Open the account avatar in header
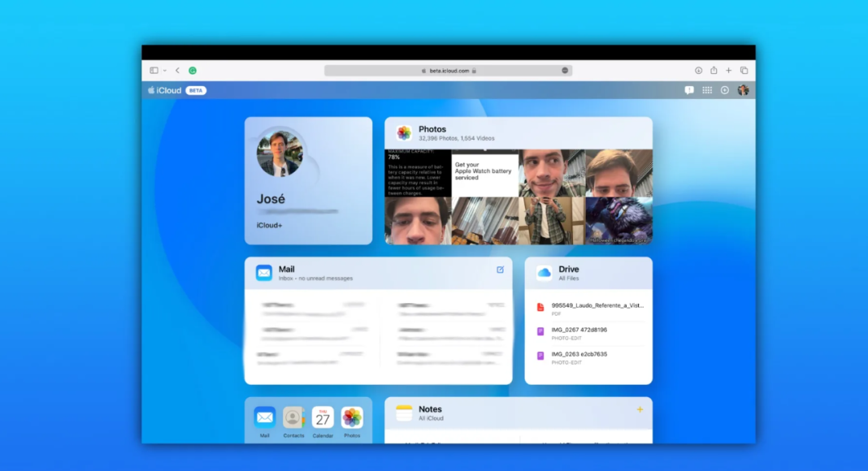 (x=743, y=90)
